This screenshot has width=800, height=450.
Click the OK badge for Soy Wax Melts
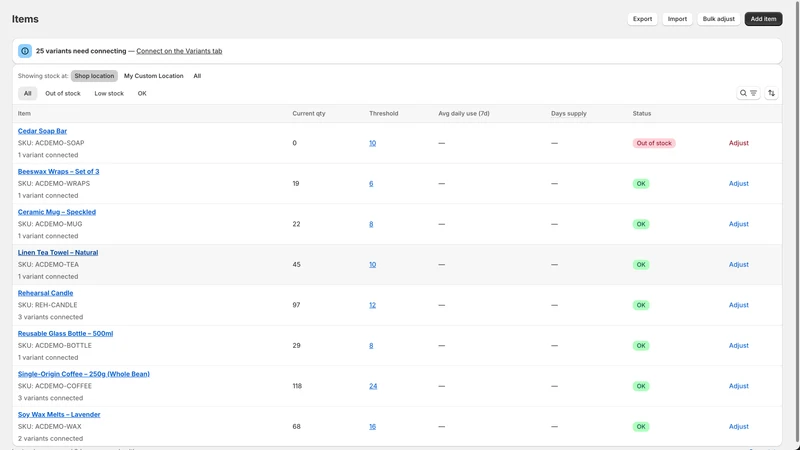tap(641, 427)
